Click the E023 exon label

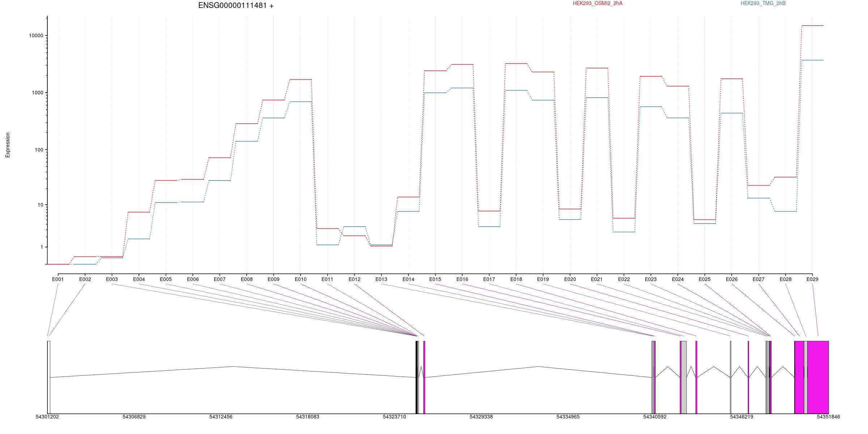pyautogui.click(x=651, y=279)
